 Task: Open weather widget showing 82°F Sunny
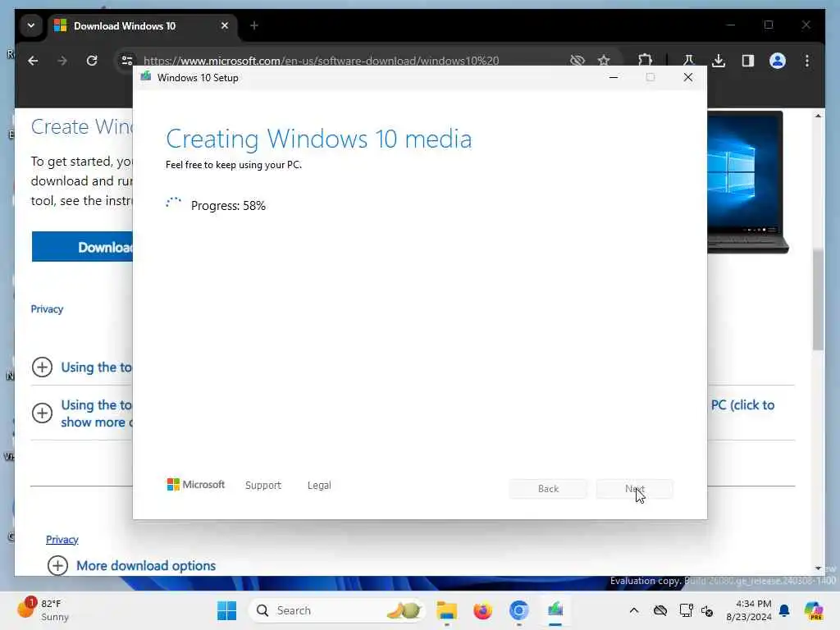[43, 610]
